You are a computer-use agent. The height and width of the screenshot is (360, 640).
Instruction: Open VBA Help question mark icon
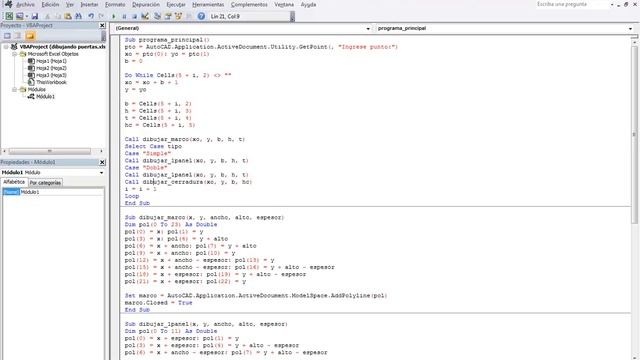[201, 16]
